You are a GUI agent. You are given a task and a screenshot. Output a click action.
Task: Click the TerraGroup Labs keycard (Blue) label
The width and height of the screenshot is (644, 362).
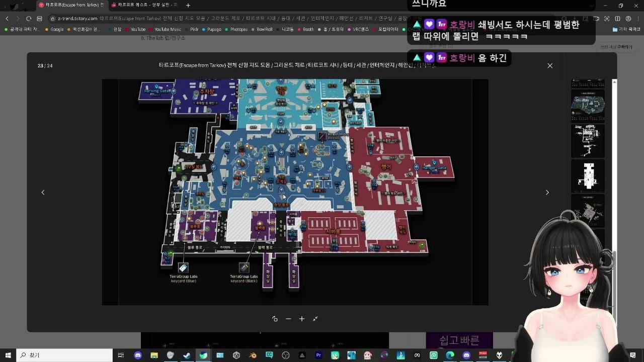(184, 279)
